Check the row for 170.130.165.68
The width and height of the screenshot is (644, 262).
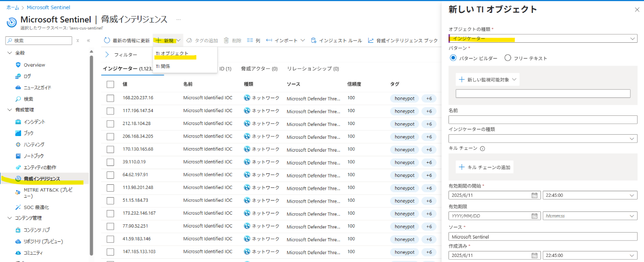point(110,149)
